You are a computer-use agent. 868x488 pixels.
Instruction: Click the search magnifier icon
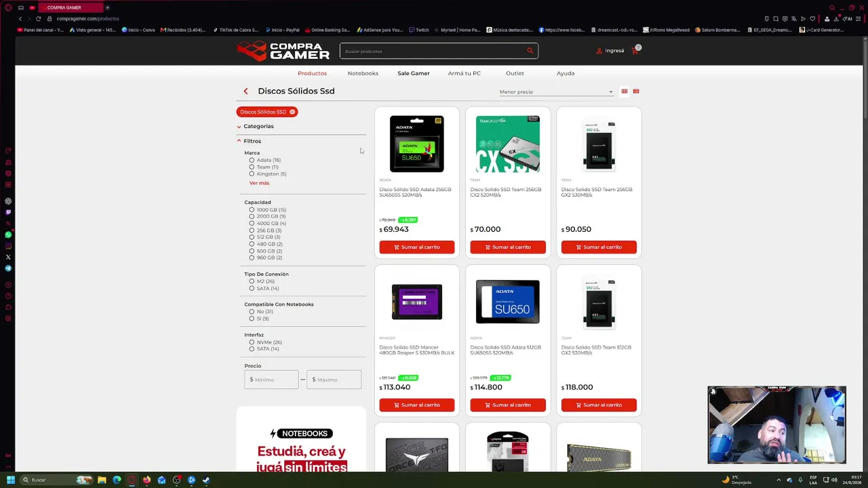pos(530,51)
